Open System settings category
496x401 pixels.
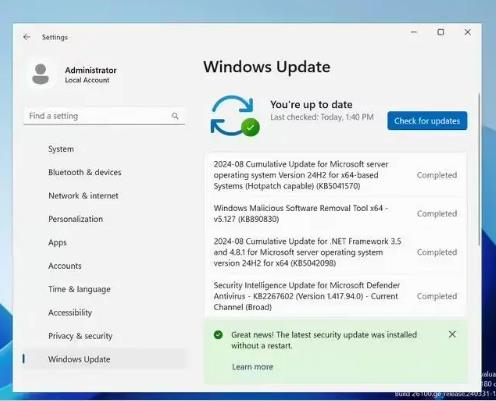[x=61, y=149]
